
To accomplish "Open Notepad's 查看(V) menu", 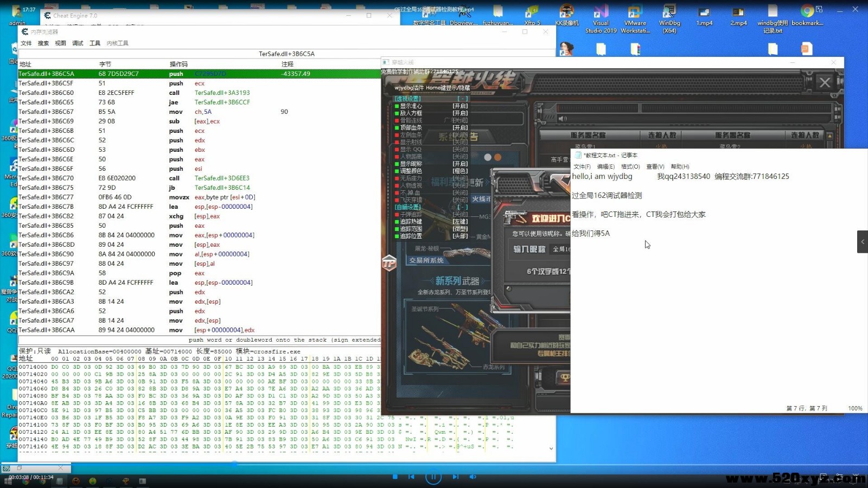I will [655, 167].
